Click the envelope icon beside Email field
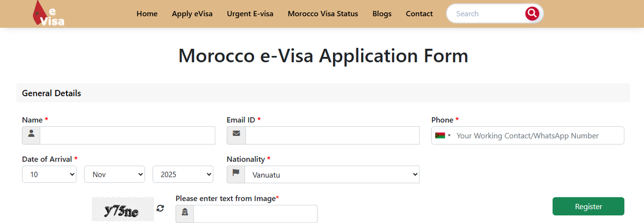This screenshot has width=644, height=223. (x=236, y=135)
